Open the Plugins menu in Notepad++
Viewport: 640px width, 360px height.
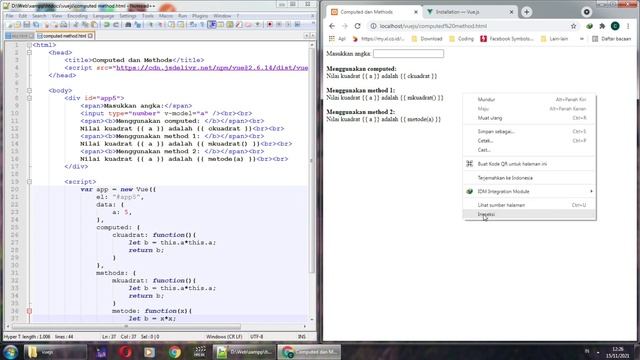pos(200,16)
